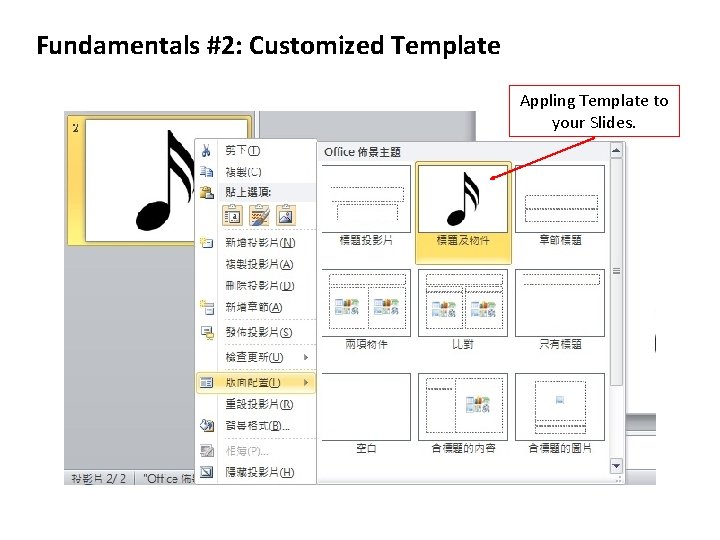
Task: Choose paste option Picture icon
Action: [286, 215]
